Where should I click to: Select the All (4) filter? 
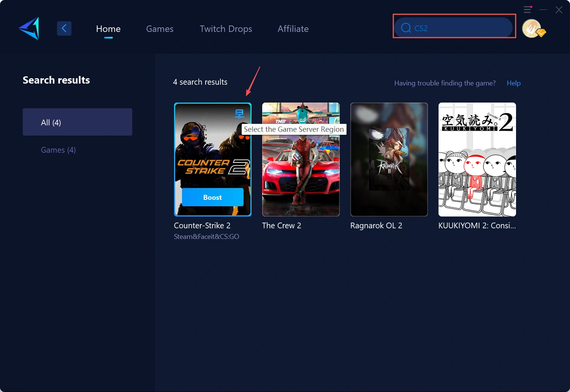78,122
